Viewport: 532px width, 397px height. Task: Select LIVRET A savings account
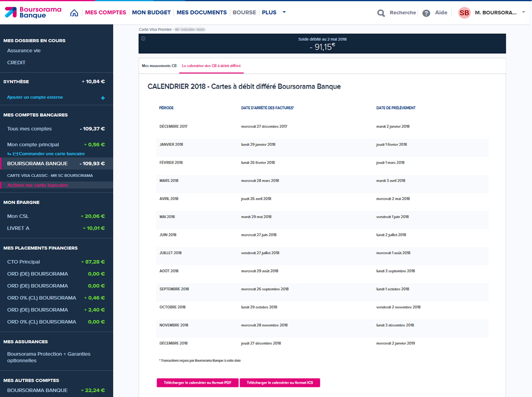[x=18, y=228]
